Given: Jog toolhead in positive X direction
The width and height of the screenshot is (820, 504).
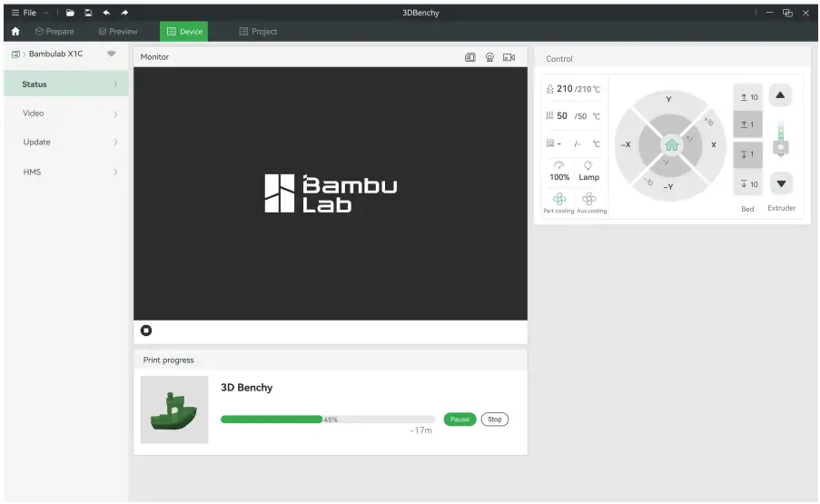Looking at the screenshot, I should [x=714, y=144].
